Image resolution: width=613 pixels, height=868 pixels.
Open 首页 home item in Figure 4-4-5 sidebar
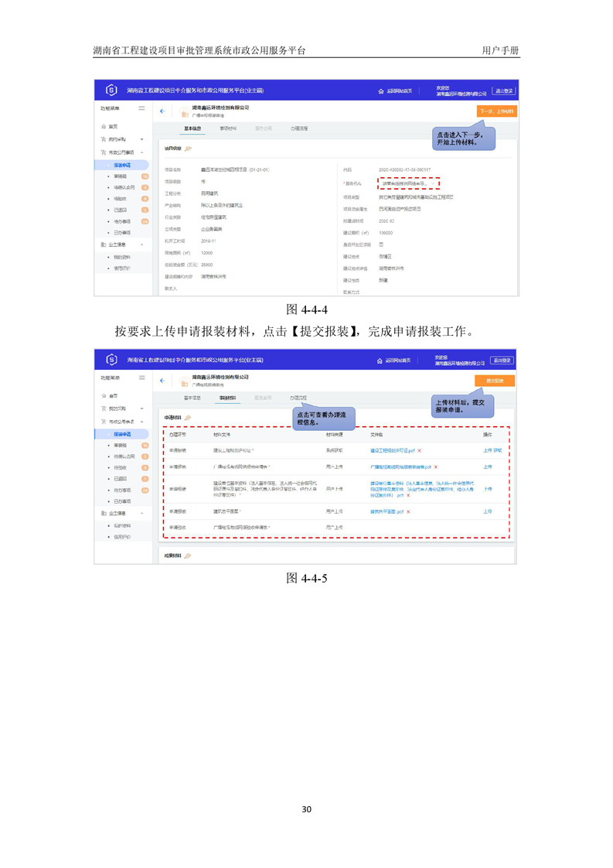click(x=113, y=396)
